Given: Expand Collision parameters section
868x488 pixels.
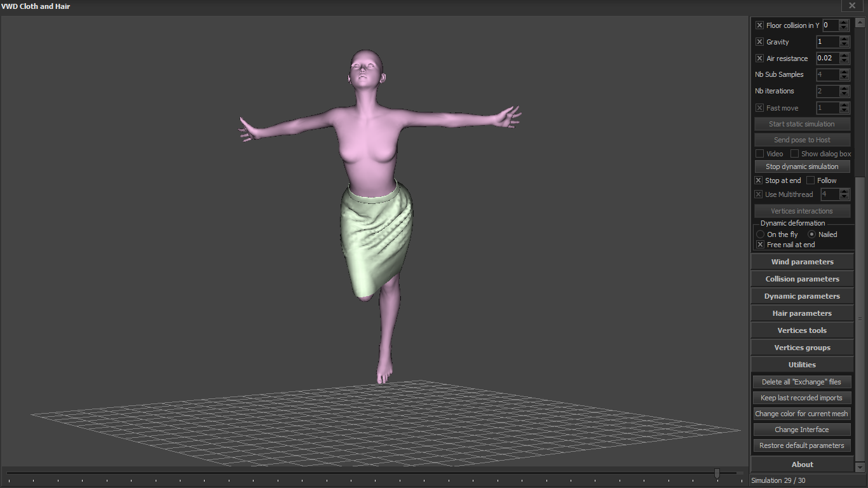Looking at the screenshot, I should [x=802, y=279].
